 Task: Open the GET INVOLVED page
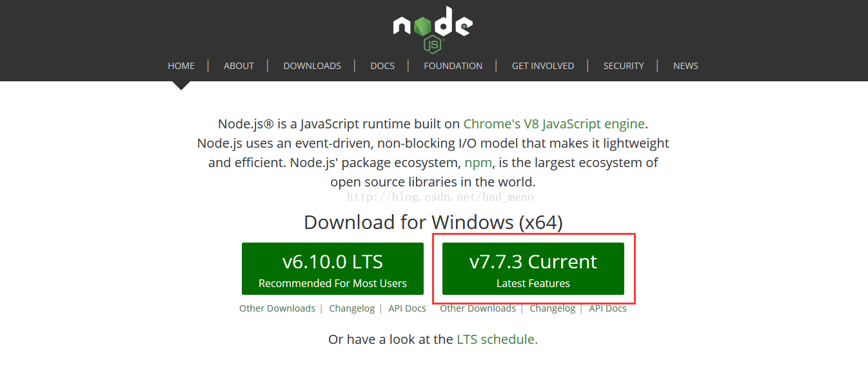coord(543,66)
